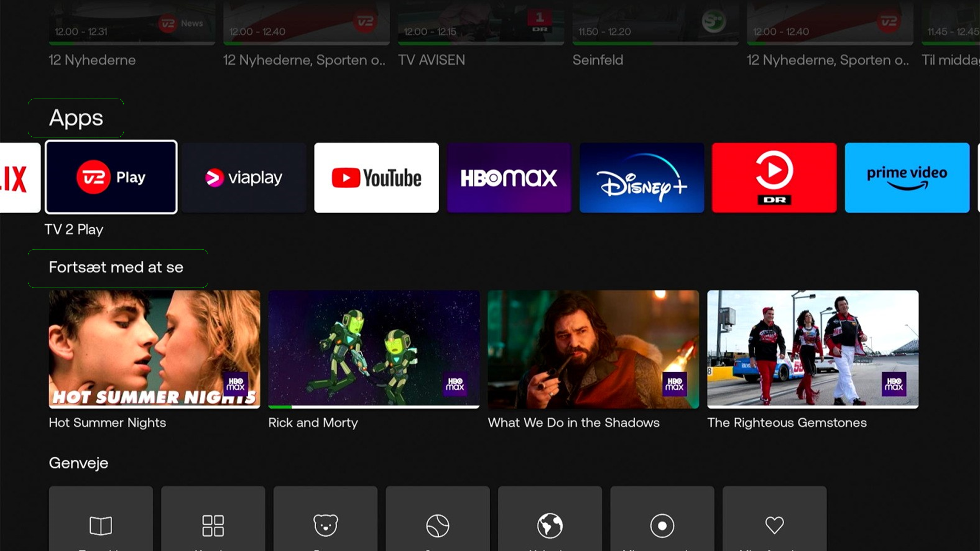Click HBO Max badge on What We Do in the Shadows
This screenshot has width=980, height=551.
coord(674,384)
